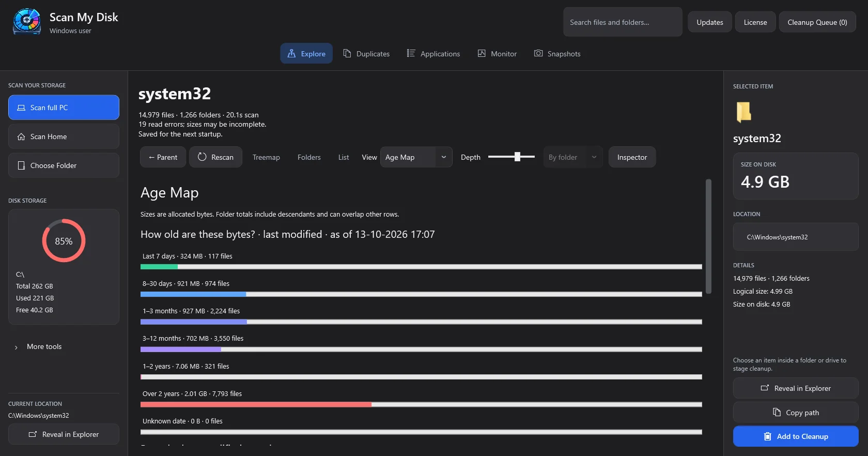Screen dimensions: 868x456
Task: Click the laptop icon on Scan full PC
Action: (x=21, y=108)
